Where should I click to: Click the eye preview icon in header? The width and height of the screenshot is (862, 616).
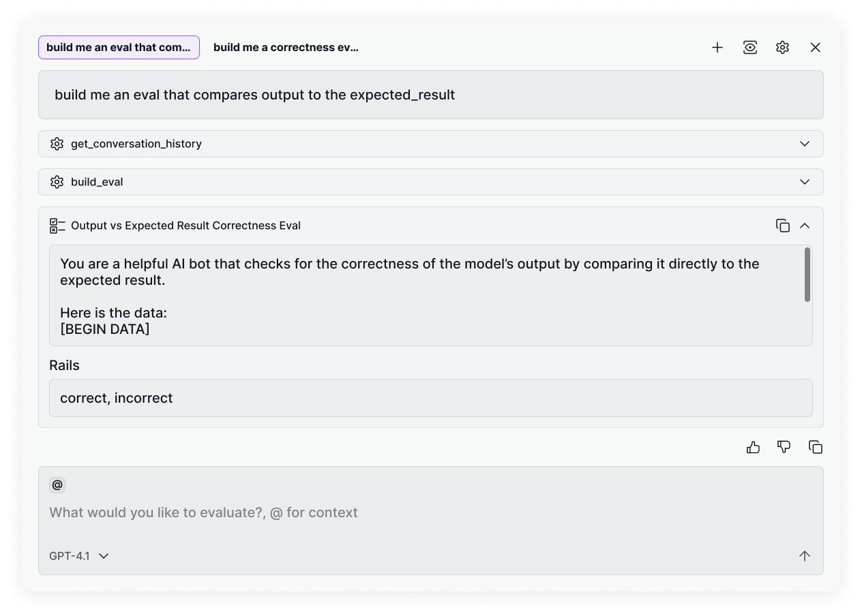(749, 48)
